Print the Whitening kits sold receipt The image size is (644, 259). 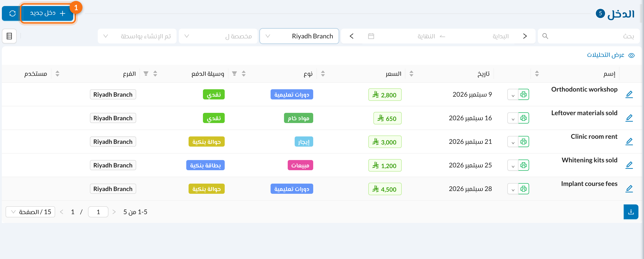524,165
